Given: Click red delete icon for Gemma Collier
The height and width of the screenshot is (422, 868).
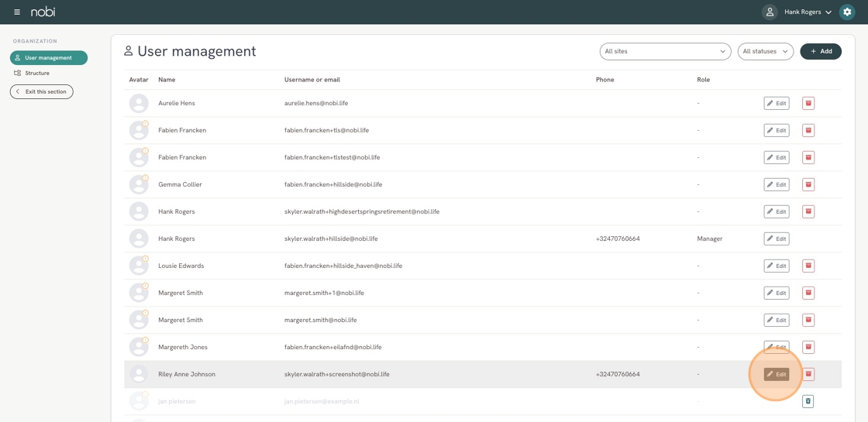Looking at the screenshot, I should coord(808,184).
